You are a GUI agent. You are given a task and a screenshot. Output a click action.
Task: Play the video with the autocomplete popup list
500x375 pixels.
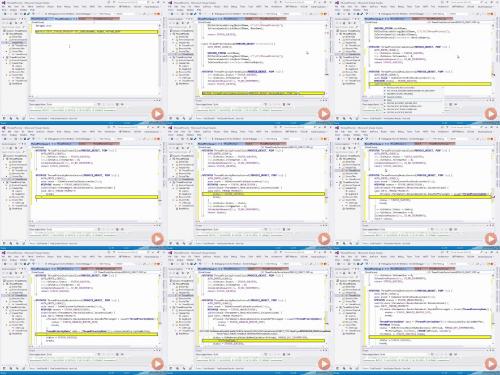click(x=490, y=114)
